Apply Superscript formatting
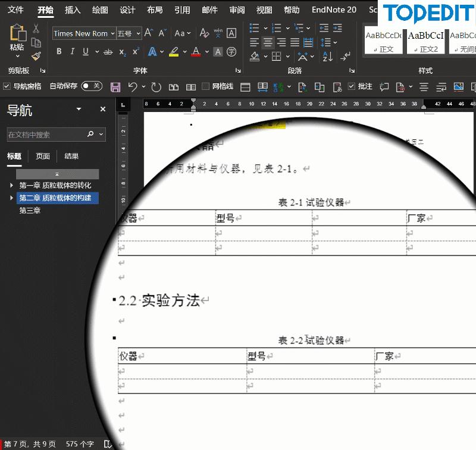Image resolution: width=476 pixels, height=450 pixels. [136, 51]
